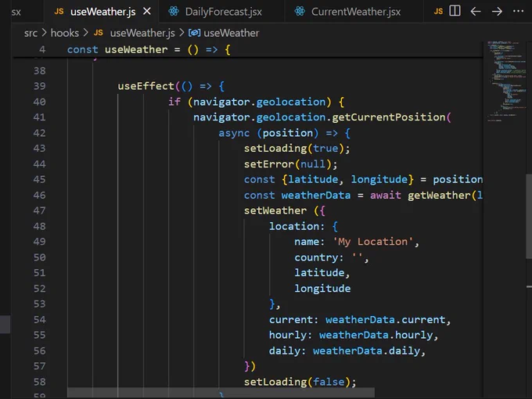
Task: Click 'setLoading(true);' on line 43
Action: coord(297,149)
